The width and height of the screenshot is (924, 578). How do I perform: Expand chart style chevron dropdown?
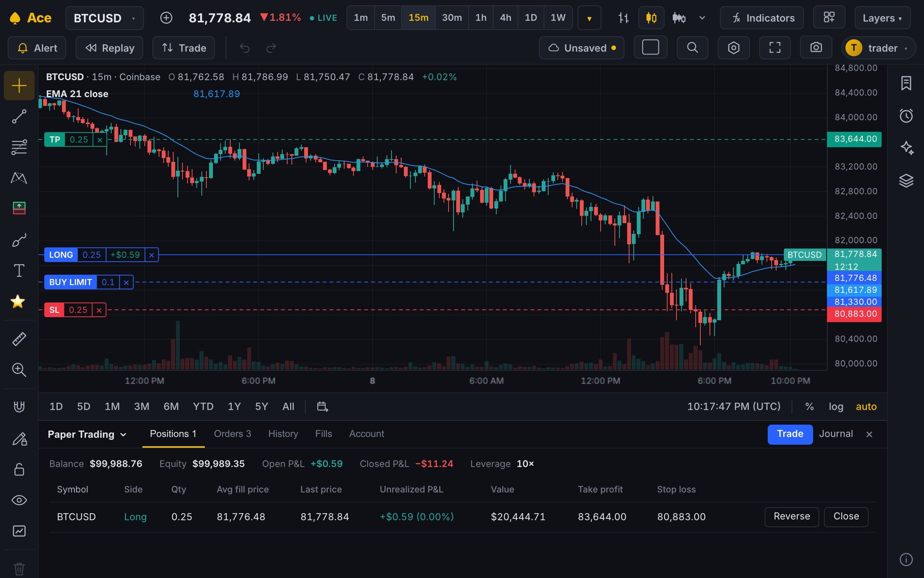[x=702, y=18]
